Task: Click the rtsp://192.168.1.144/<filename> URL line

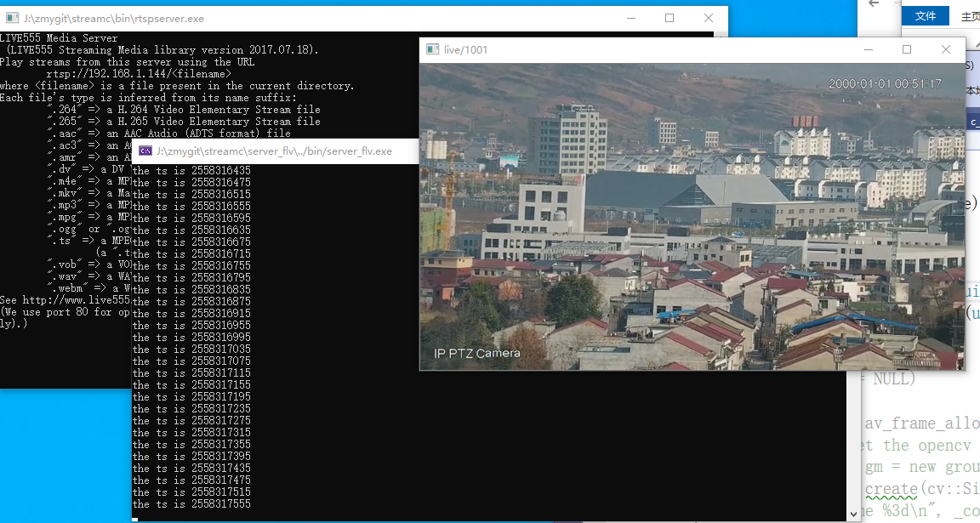Action: tap(139, 74)
